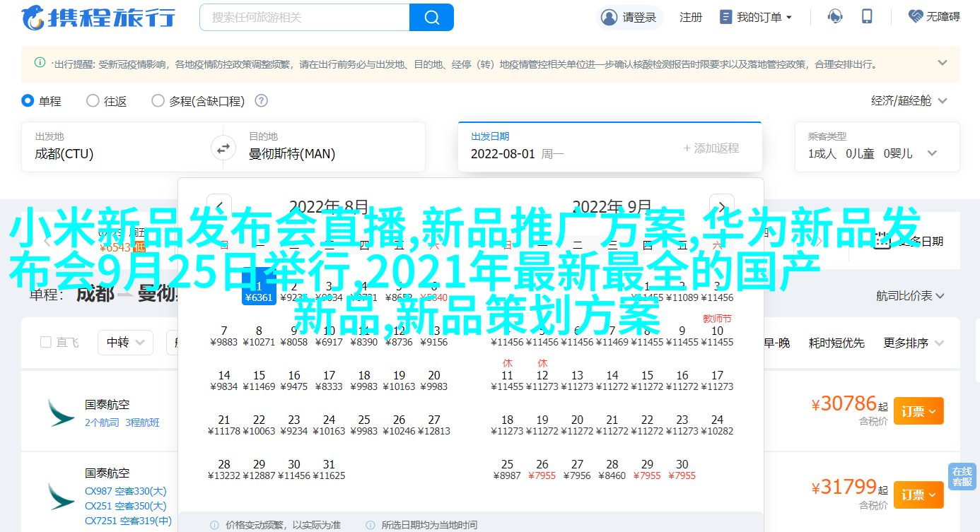Select August 31 priced ¥11625
Image resolution: width=980 pixels, height=532 pixels.
pyautogui.click(x=329, y=470)
